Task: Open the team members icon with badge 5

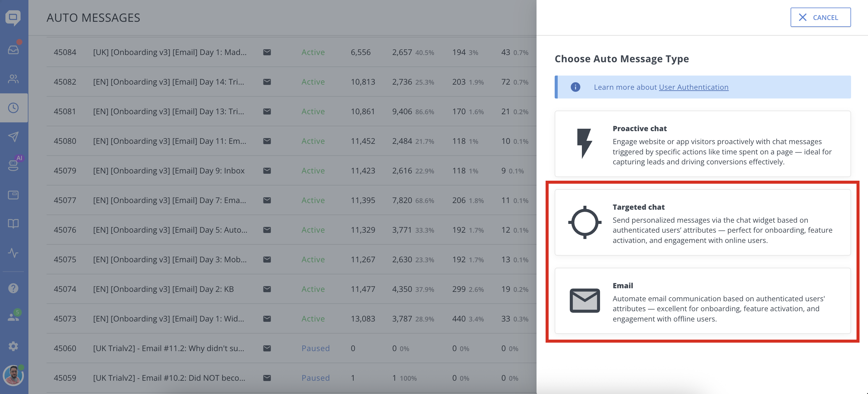Action: click(x=14, y=317)
